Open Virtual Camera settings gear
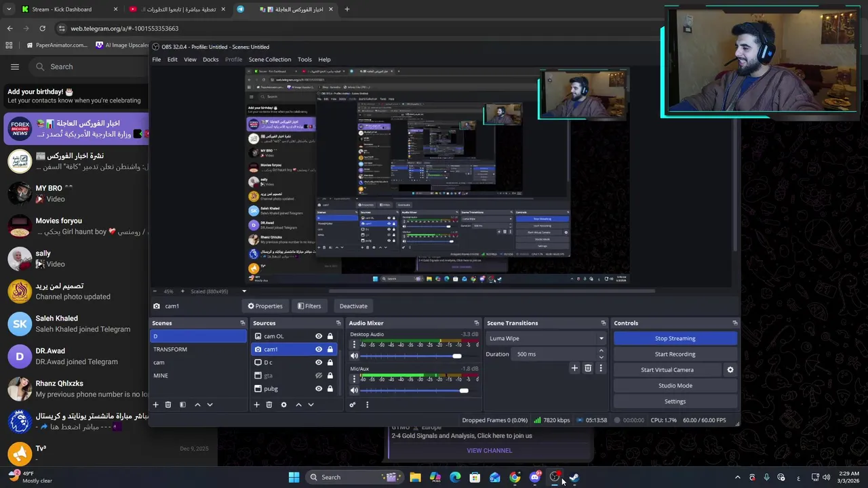This screenshot has height=488, width=868. 730,370
